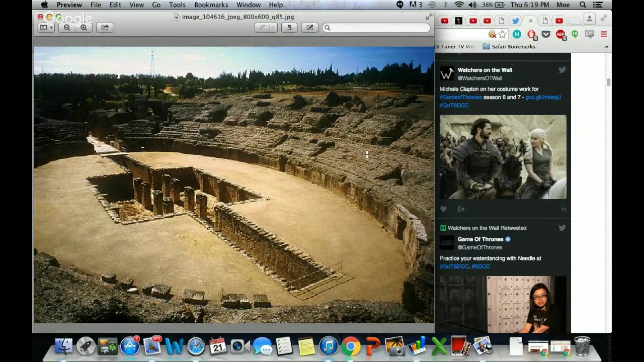Click the amphitheater image in Preview
The width and height of the screenshot is (644, 362).
click(234, 185)
